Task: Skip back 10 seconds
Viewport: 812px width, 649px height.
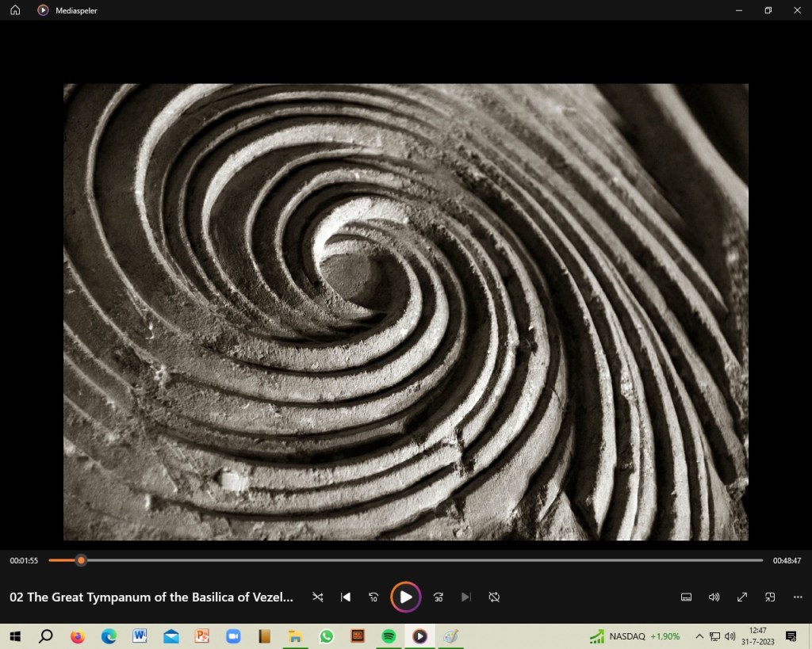Action: point(373,597)
